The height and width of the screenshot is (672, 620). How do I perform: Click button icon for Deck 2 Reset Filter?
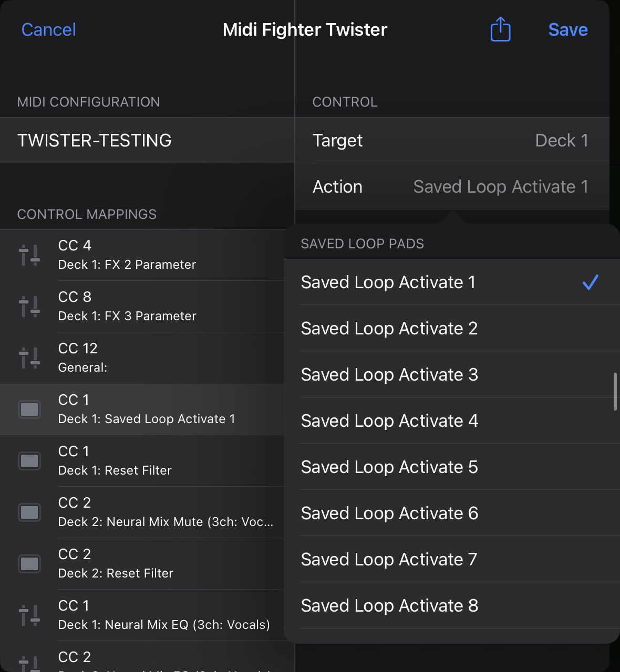point(29,564)
